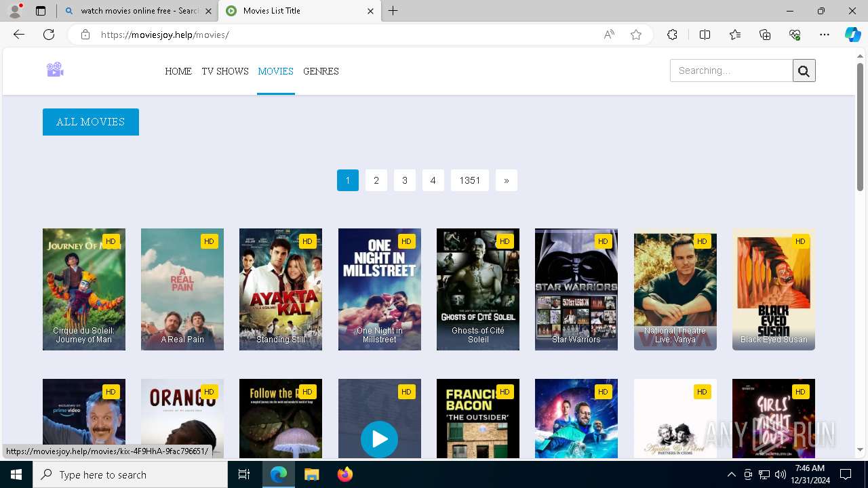Screen dimensions: 868x488
Task: Toggle Split screen icon in toolbar
Action: point(705,35)
